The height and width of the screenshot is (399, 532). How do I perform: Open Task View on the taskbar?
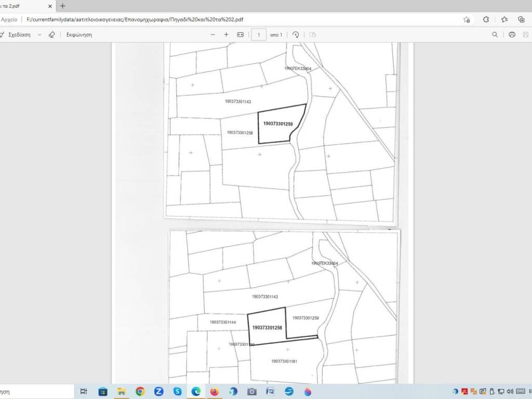[x=84, y=391]
